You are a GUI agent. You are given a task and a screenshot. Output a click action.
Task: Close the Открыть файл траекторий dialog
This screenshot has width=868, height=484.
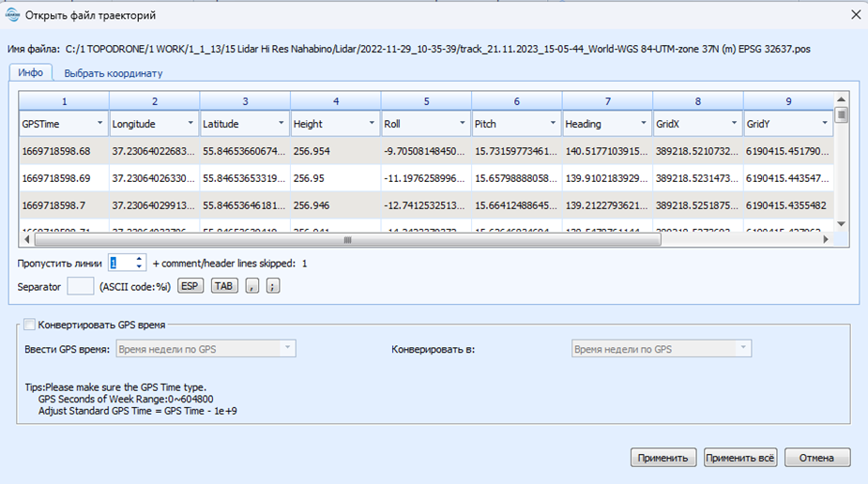coord(856,15)
